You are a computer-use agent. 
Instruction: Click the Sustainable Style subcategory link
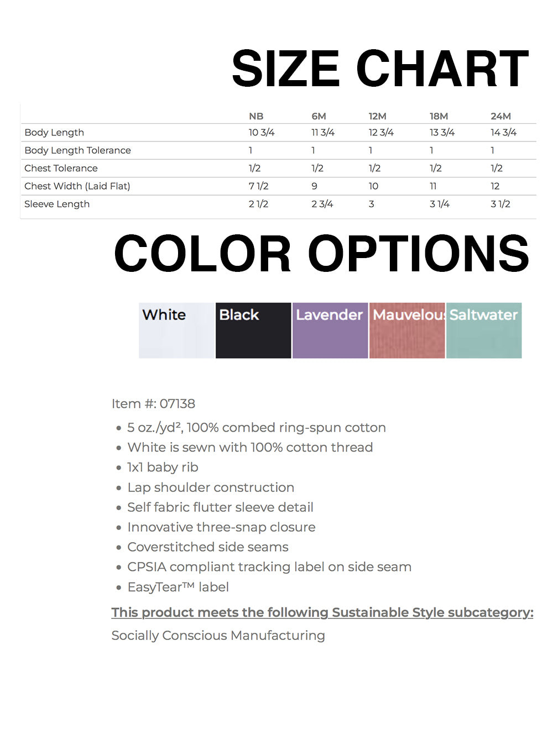click(322, 612)
